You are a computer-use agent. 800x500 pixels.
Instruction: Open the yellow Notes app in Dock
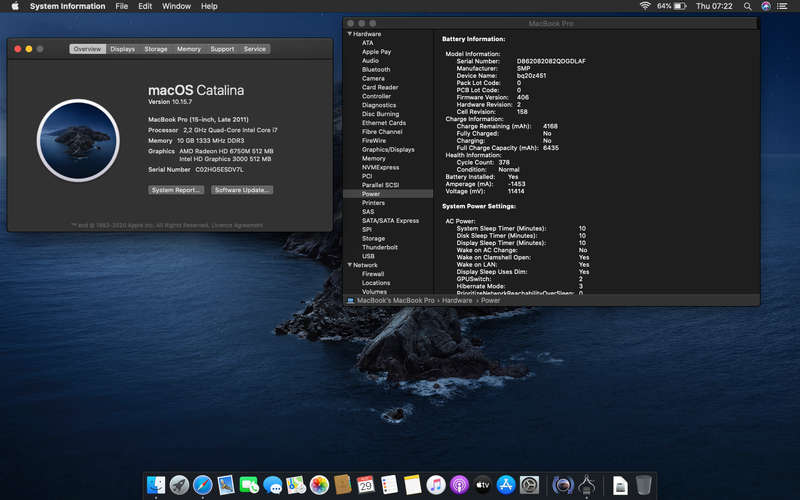tap(412, 485)
